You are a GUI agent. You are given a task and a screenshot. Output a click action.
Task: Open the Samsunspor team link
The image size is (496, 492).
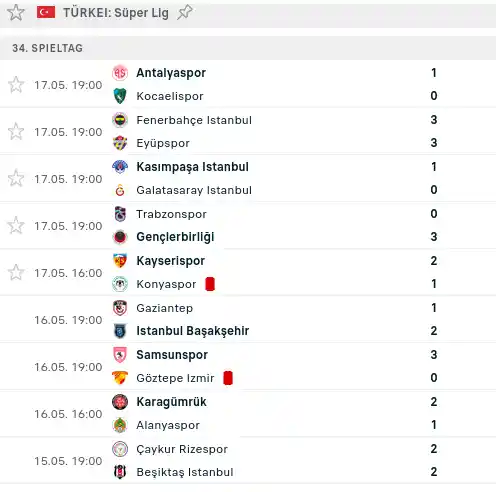click(172, 355)
